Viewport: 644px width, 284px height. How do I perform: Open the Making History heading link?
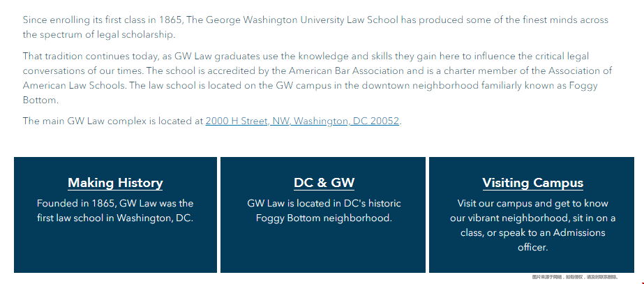(115, 183)
